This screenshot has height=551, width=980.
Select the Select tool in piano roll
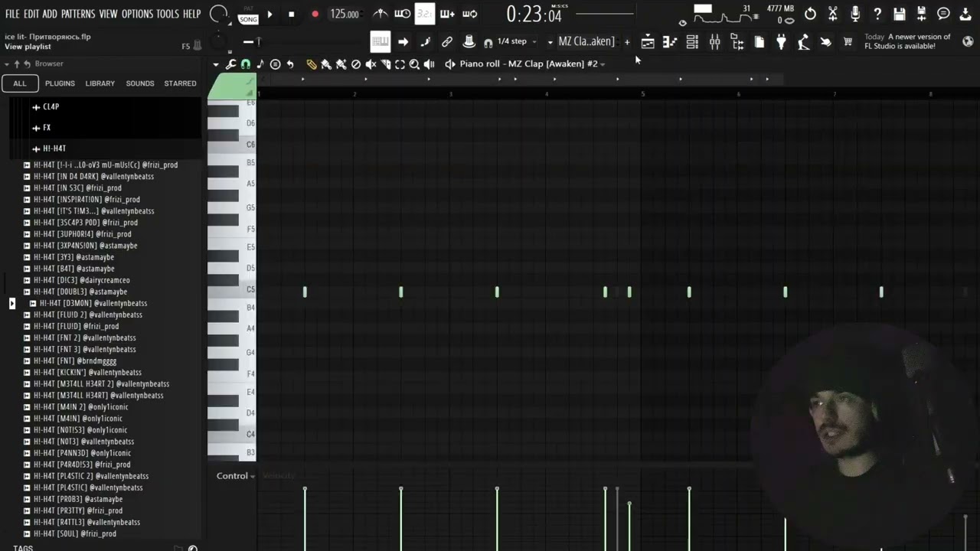point(400,64)
